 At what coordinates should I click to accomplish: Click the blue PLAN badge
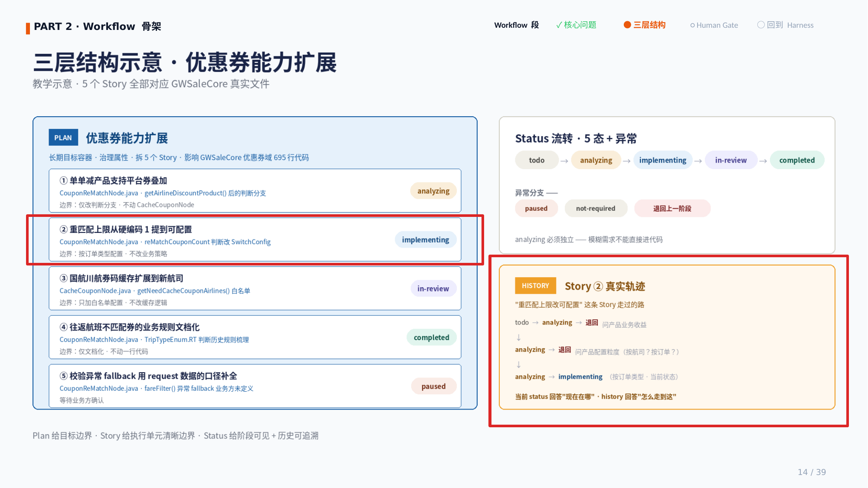pyautogui.click(x=63, y=138)
